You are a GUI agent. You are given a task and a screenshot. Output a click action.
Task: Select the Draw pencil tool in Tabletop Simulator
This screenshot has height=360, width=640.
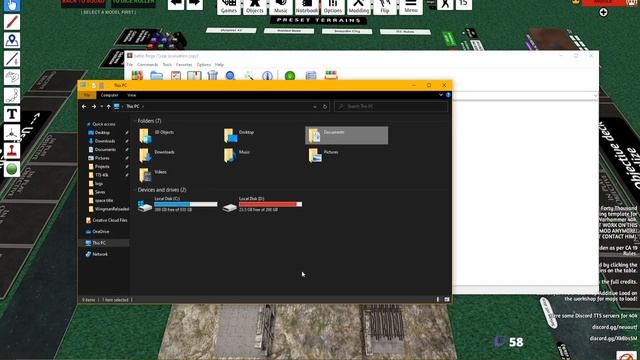pyautogui.click(x=12, y=22)
